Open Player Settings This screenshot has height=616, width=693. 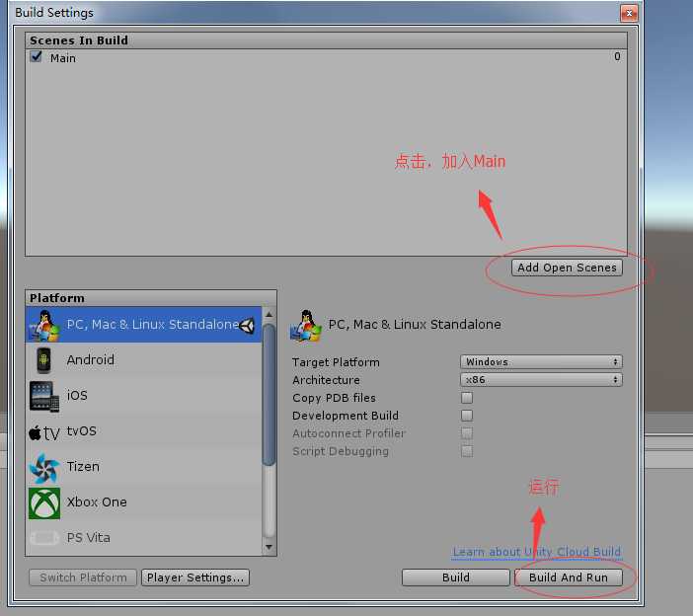coord(195,577)
